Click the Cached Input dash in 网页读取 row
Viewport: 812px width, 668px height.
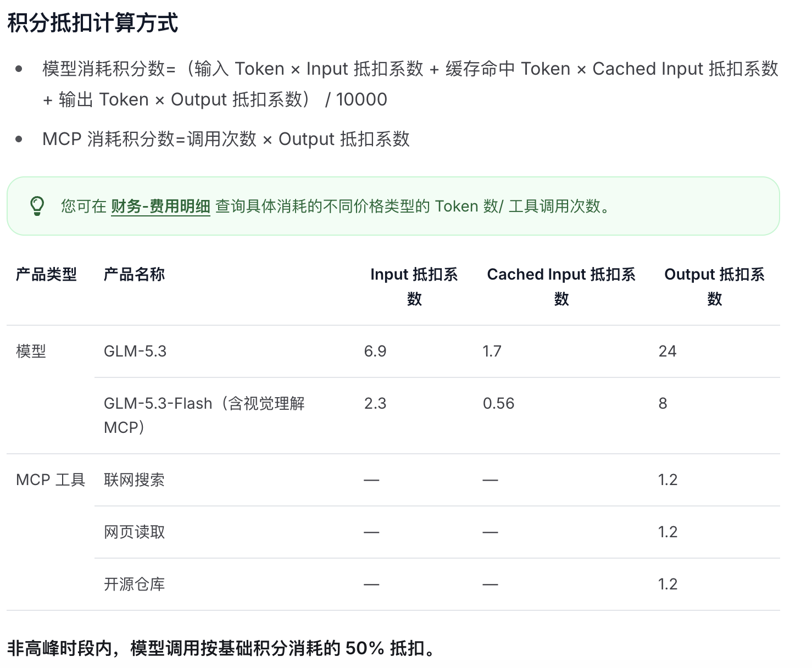[490, 532]
